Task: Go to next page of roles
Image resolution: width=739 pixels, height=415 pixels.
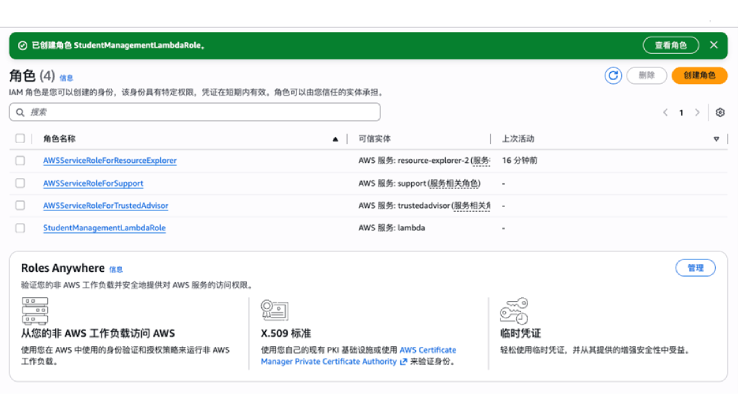Action: tap(698, 113)
